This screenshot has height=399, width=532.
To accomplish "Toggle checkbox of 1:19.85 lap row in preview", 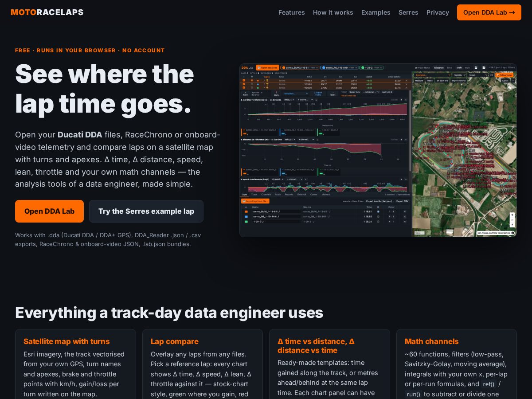I will [x=244, y=84].
